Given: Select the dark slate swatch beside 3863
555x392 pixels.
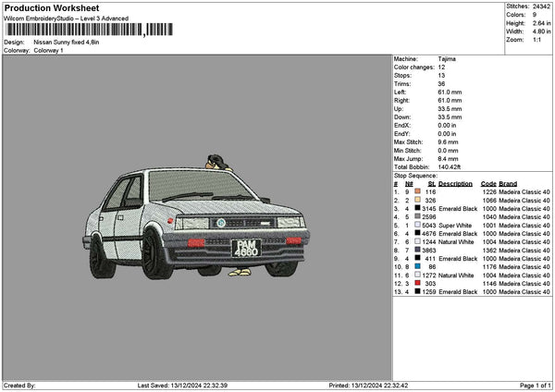Looking at the screenshot, I should (x=418, y=250).
